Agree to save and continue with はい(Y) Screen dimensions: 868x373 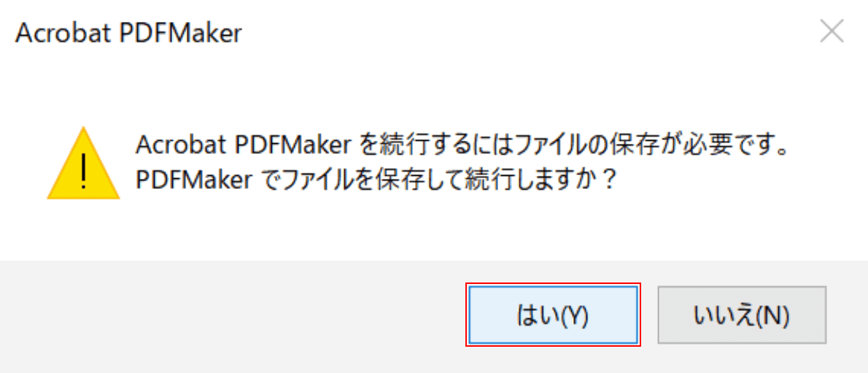pos(553,315)
